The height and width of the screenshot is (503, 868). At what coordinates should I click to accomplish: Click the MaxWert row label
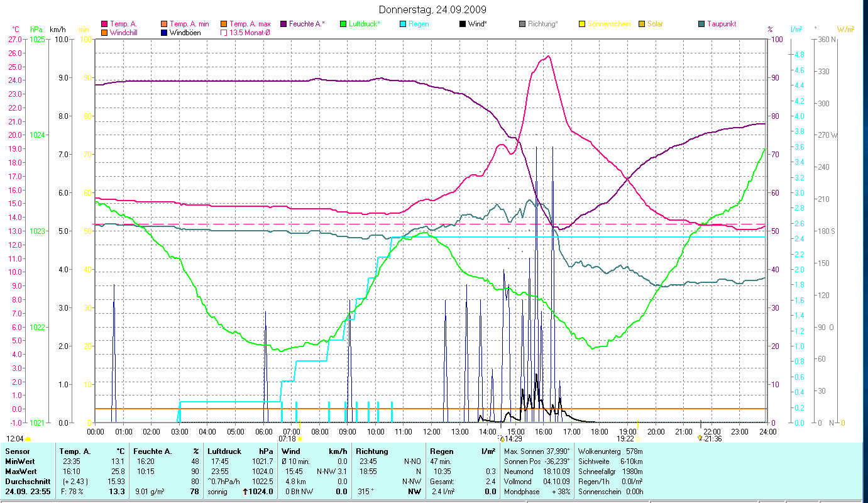pyautogui.click(x=21, y=472)
